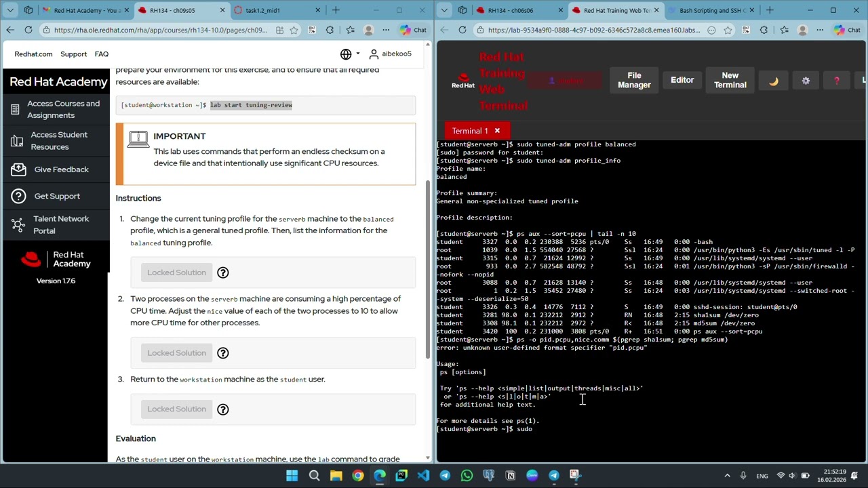The width and height of the screenshot is (868, 488).
Task: Click the rha.ole.redhat.com address bar
Action: 159,30
